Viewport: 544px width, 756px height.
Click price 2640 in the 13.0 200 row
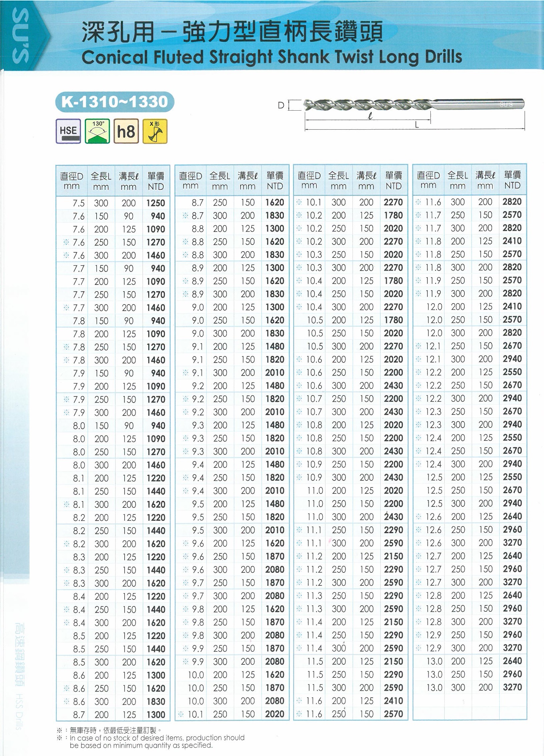tap(512, 661)
